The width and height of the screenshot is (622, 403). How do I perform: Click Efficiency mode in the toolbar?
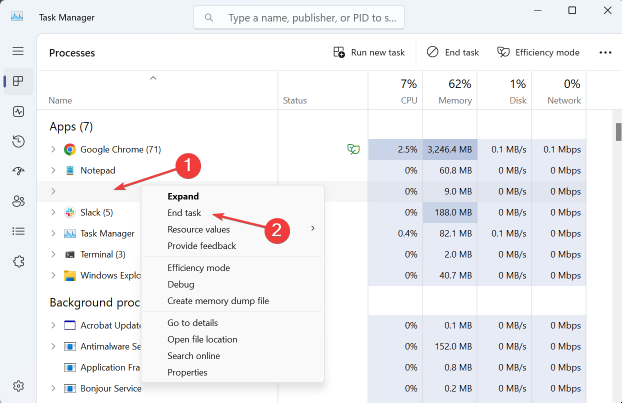(x=538, y=52)
